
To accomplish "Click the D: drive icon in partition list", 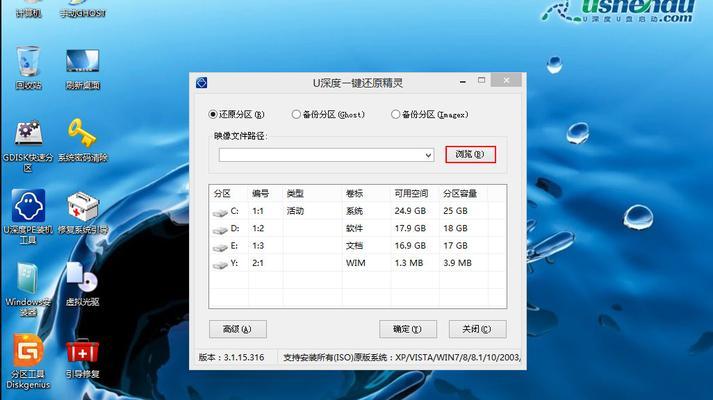I will (220, 230).
